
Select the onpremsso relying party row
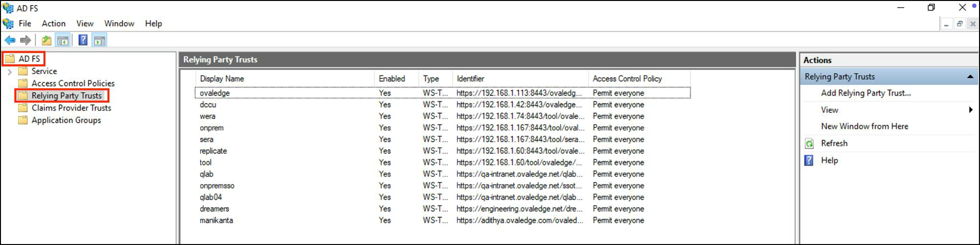(217, 186)
